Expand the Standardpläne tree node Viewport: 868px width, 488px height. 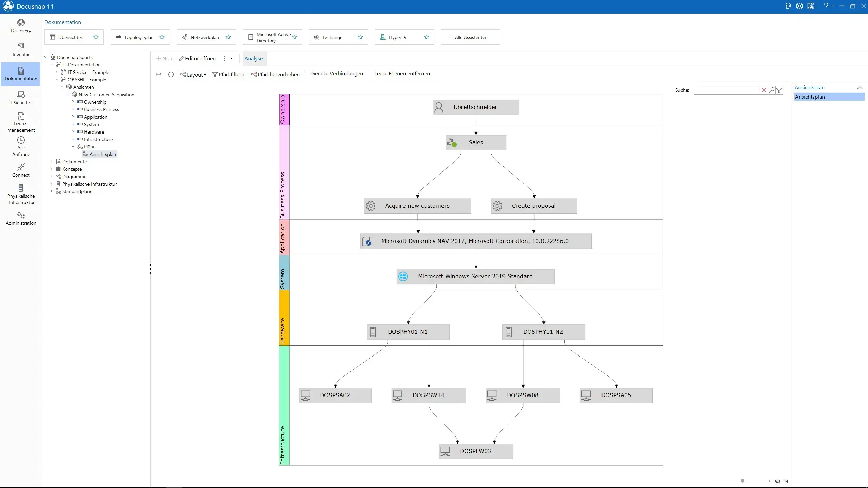click(x=51, y=191)
